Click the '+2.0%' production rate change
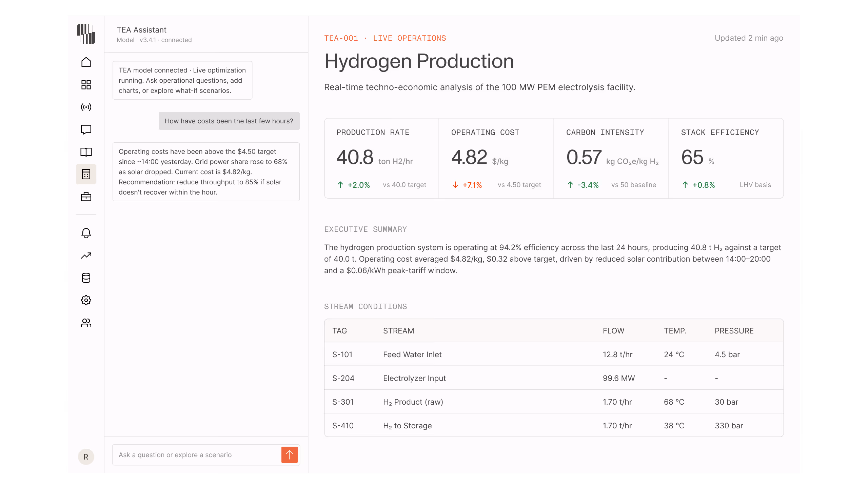Viewport: 868px width, 488px height. tap(359, 185)
